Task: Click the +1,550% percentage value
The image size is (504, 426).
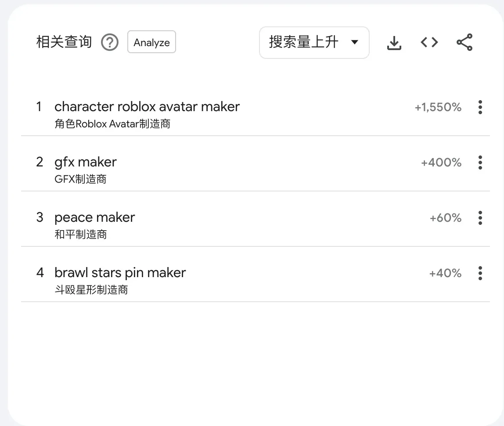Action: point(438,107)
